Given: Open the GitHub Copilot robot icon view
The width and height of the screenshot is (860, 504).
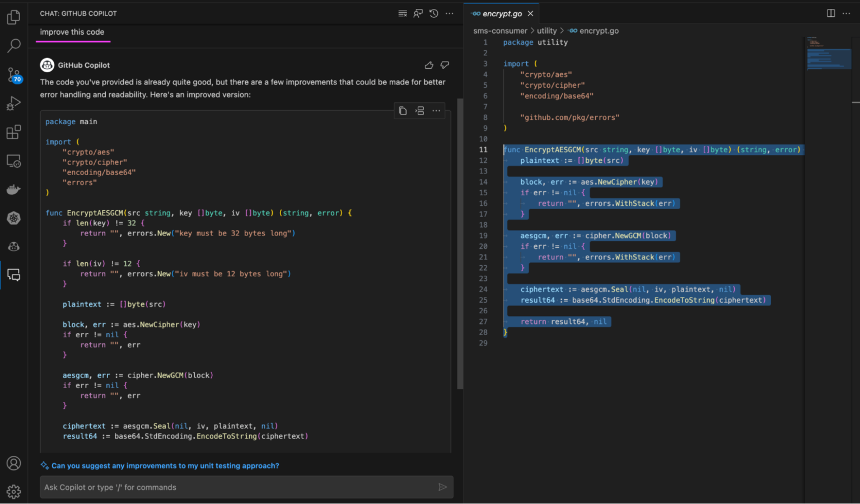Looking at the screenshot, I should click(13, 247).
